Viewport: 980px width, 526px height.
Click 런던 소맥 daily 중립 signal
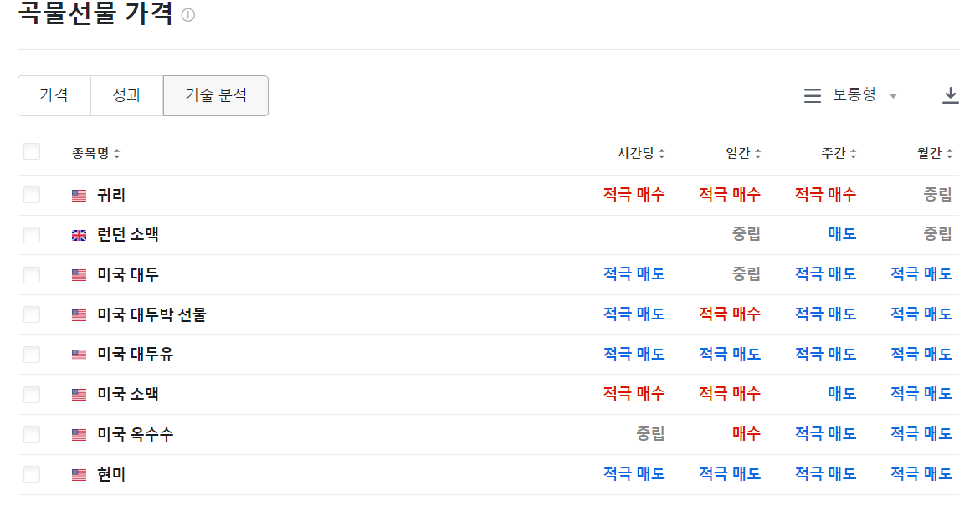pos(747,234)
